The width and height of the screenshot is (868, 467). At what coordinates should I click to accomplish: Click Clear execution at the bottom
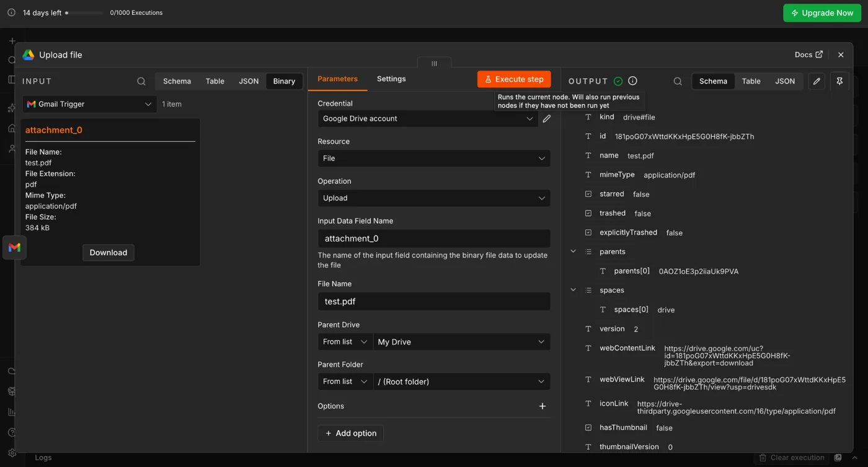pos(792,458)
